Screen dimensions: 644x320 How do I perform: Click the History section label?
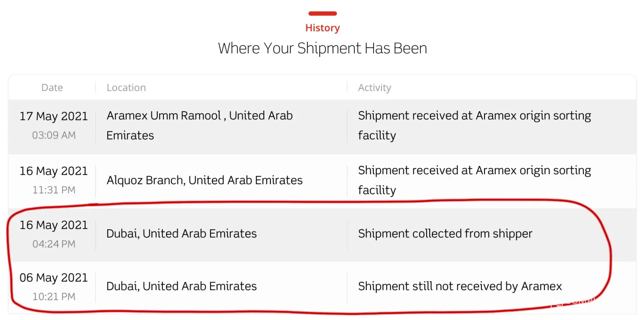coord(322,28)
